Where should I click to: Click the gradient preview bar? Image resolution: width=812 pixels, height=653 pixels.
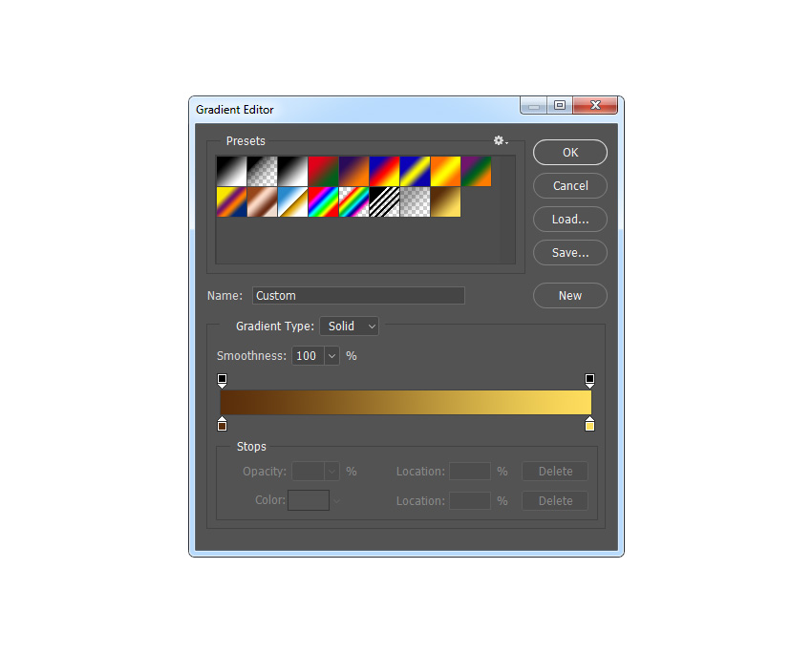tap(406, 402)
